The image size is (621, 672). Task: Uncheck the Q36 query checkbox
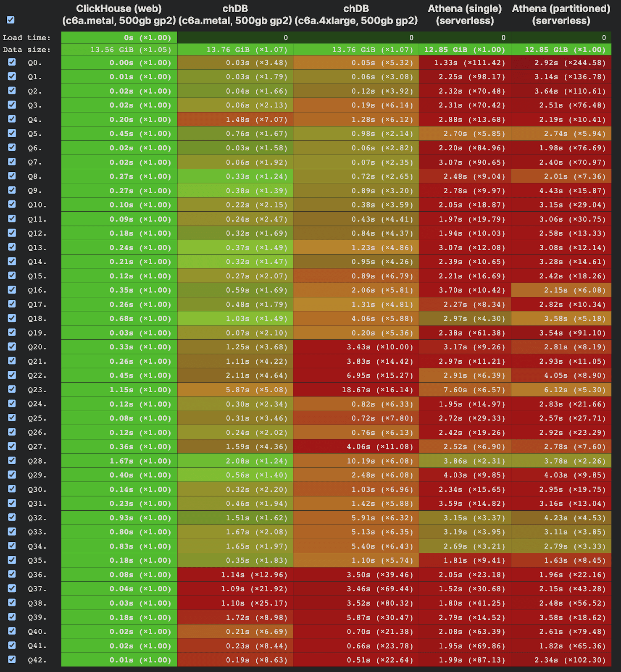click(x=12, y=574)
